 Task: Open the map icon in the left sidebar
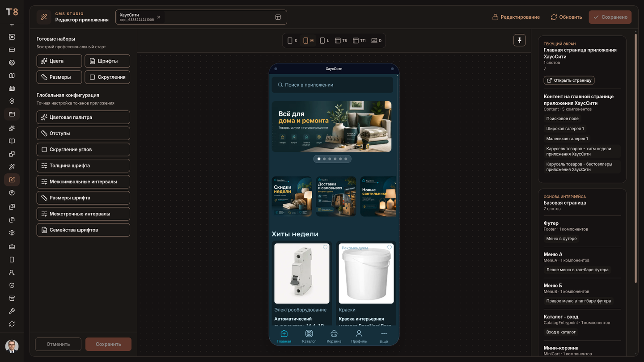[12, 76]
